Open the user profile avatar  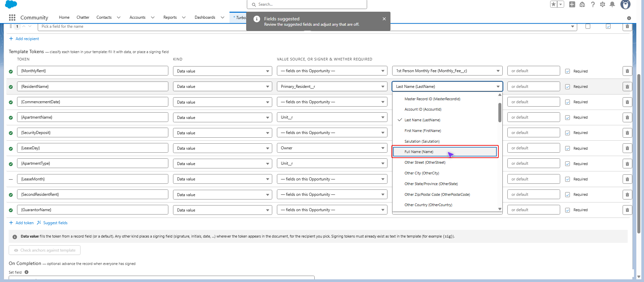point(625,4)
